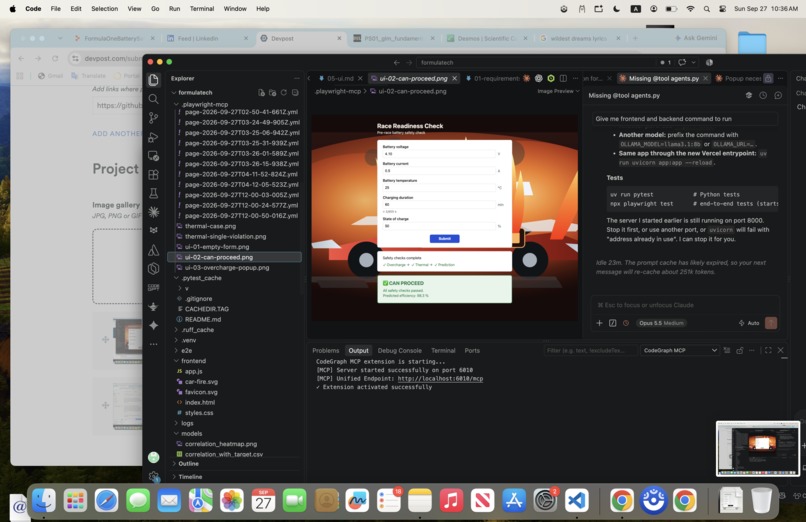
Task: Click Ask Gemini in Chrome window
Action: pos(695,38)
